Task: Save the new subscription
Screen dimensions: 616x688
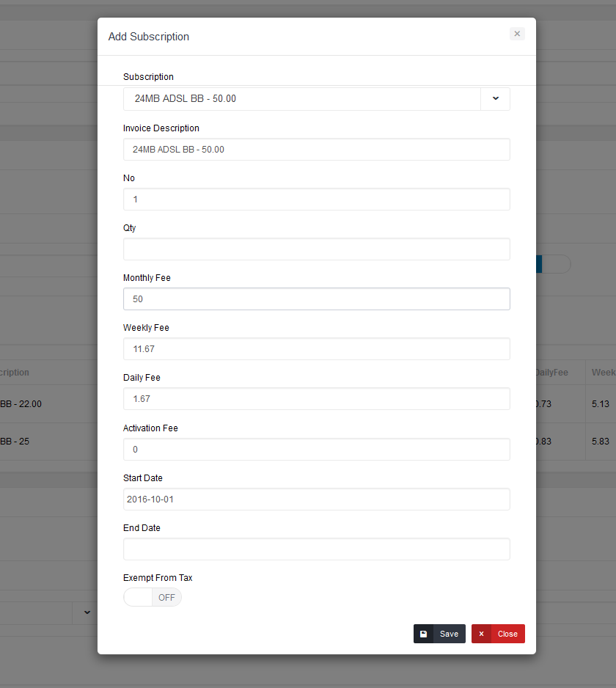Action: (x=439, y=633)
